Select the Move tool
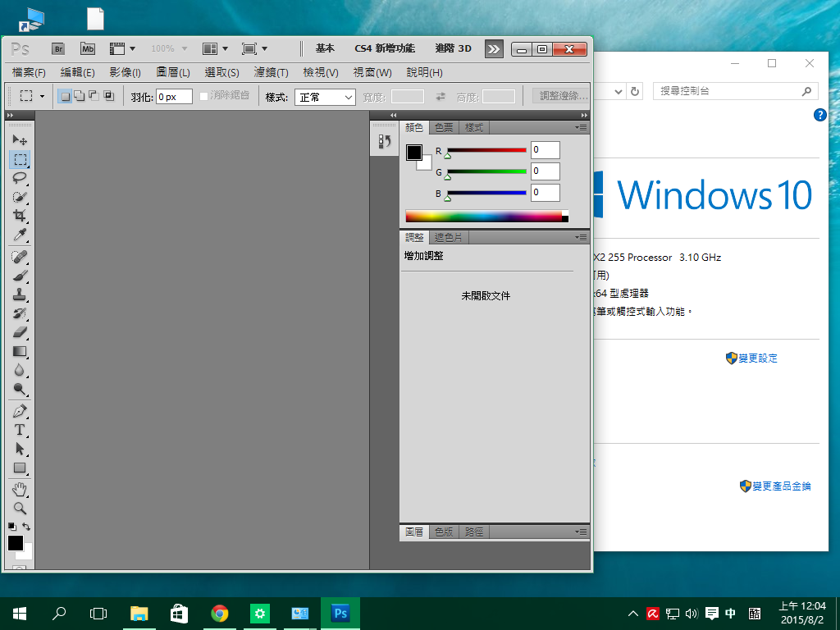 coord(20,139)
